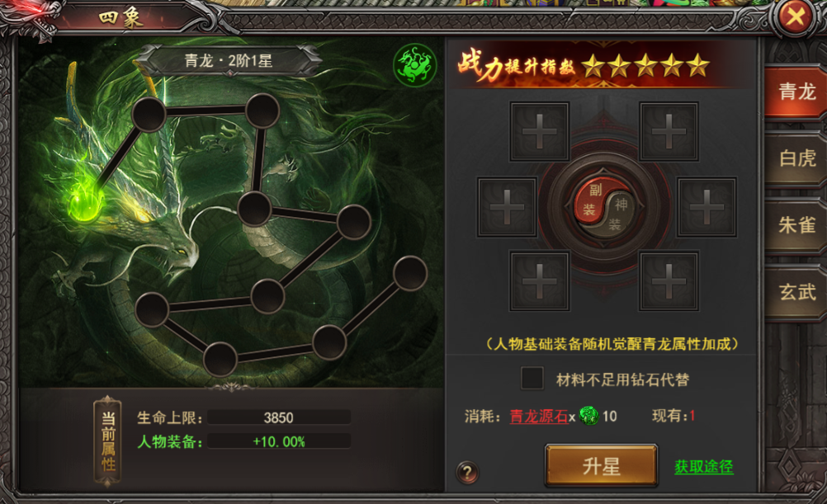Add equipment in middle-left plus slot
The height and width of the screenshot is (504, 827).
(x=508, y=207)
